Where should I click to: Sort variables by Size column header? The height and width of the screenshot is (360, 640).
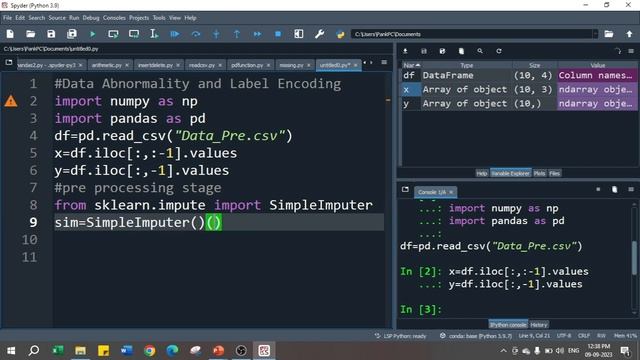535,65
